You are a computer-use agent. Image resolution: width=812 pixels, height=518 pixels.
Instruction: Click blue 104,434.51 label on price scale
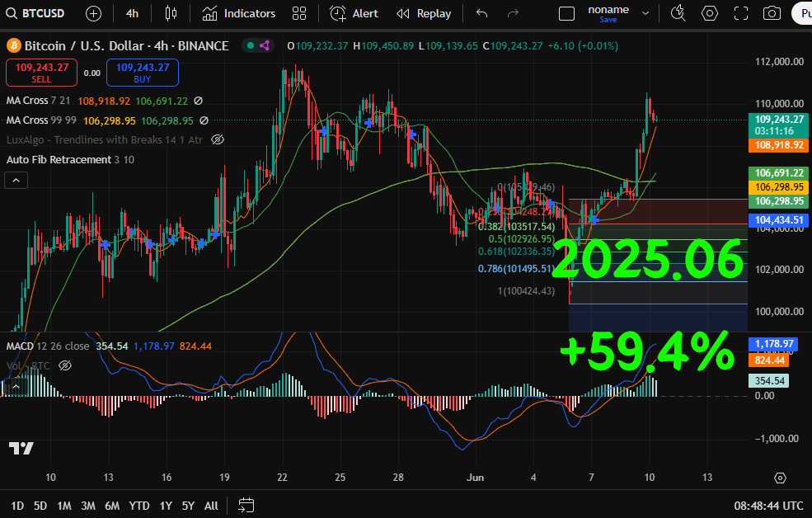point(778,219)
